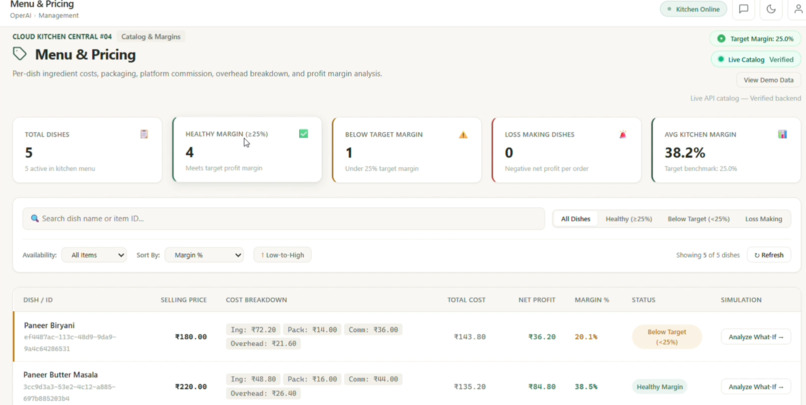The image size is (806, 405).
Task: Click the green circle icon in Target Margin badge
Action: pos(721,39)
